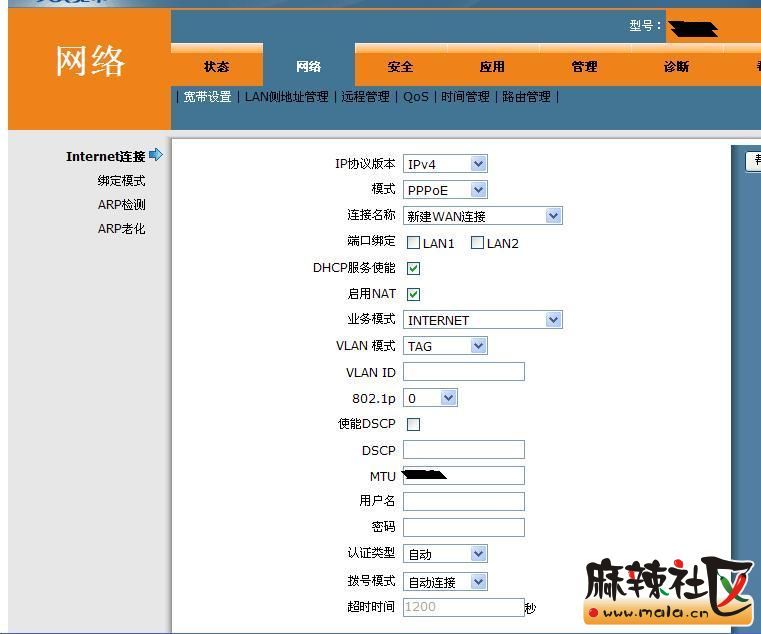Switch to the 安全 tab
The height and width of the screenshot is (634, 761).
(x=400, y=67)
